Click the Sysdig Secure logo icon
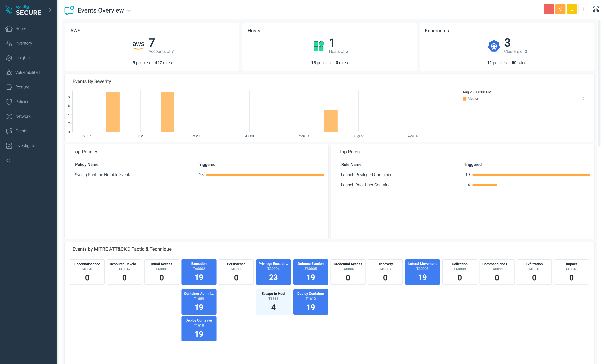Screen dimensions: 604x364 click(x=9, y=10)
